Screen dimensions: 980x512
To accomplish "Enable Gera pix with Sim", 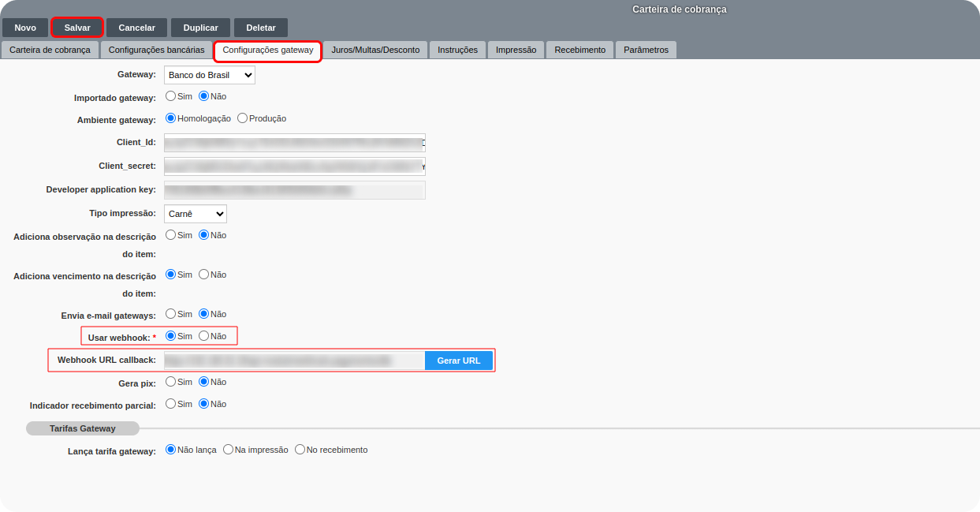I will pyautogui.click(x=170, y=382).
